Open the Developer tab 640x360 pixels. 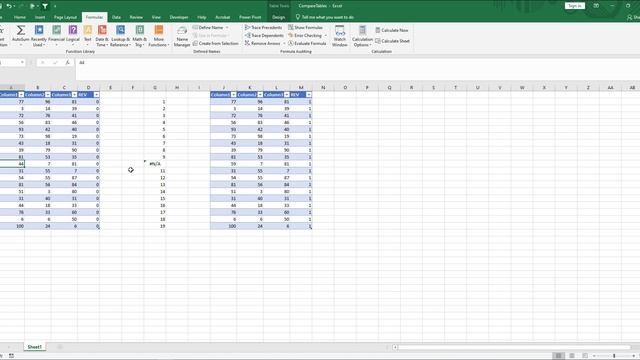pos(179,17)
